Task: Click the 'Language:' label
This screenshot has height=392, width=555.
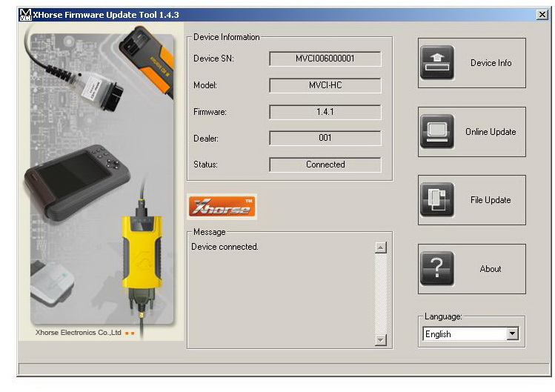Action: 443,316
